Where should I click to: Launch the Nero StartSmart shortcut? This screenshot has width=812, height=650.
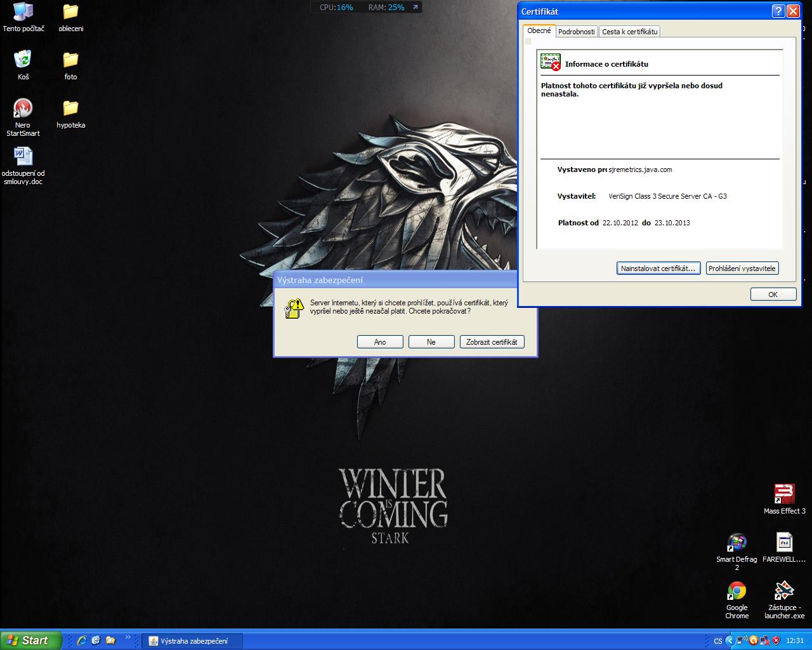click(x=23, y=117)
